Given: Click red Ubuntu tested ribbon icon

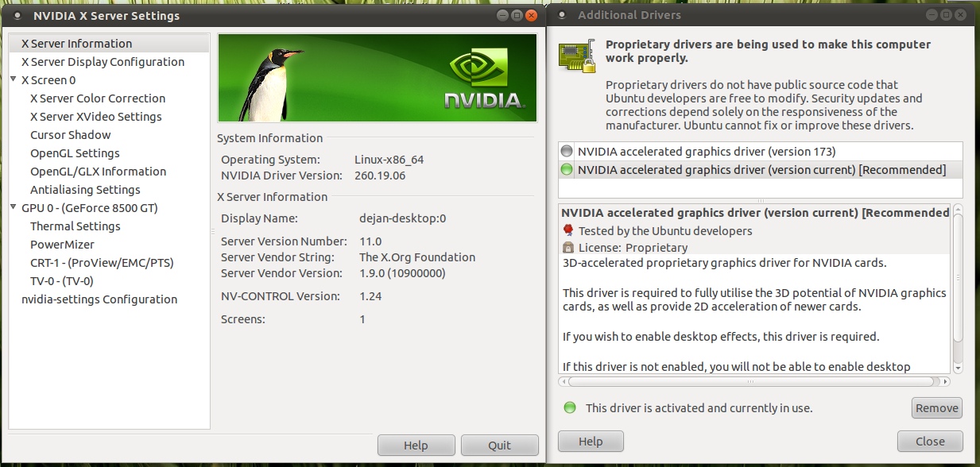Looking at the screenshot, I should point(567,230).
